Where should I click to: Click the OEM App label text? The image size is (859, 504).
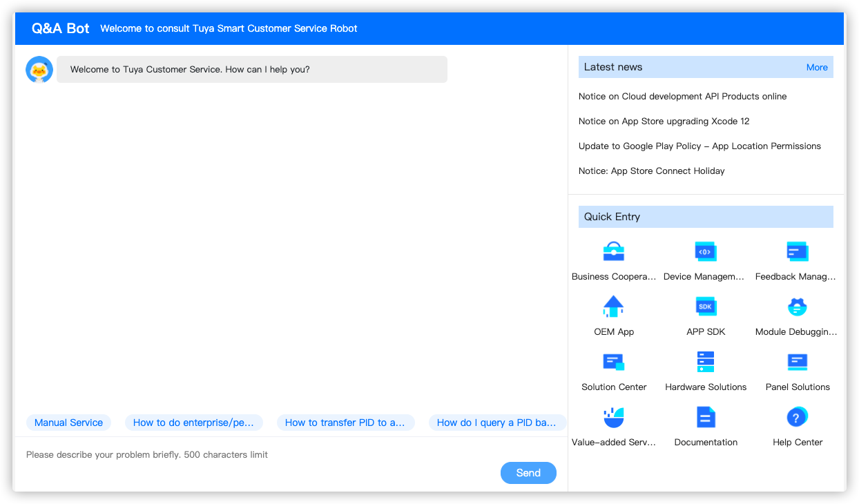click(x=613, y=331)
